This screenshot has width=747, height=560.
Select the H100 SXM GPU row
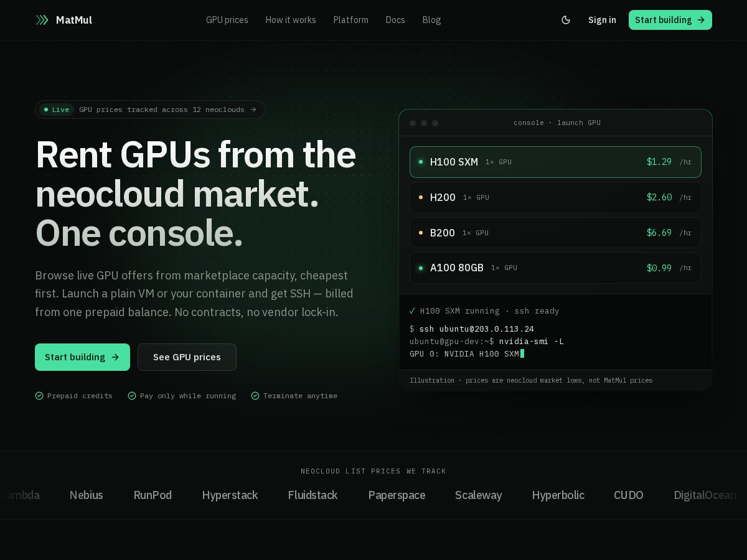[x=555, y=162]
